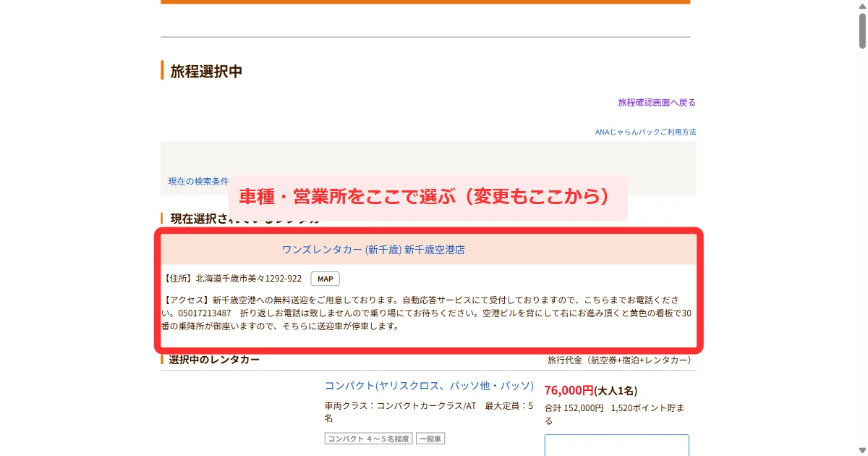The height and width of the screenshot is (456, 868).
Task: Open the コンパクト(ヤリスクロス、パッソ他・パッソ) car link
Action: click(429, 385)
